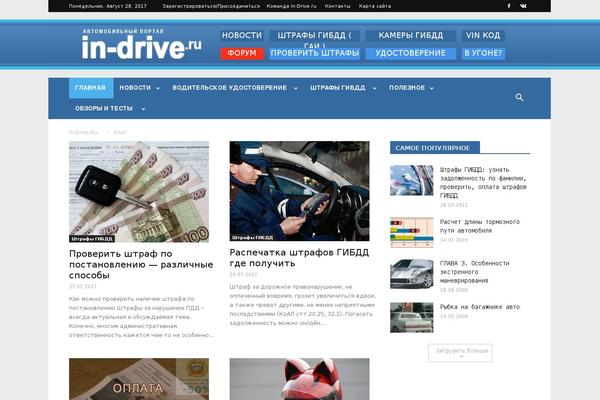600x400 pixels.
Task: Click the red Форум button
Action: (242, 53)
